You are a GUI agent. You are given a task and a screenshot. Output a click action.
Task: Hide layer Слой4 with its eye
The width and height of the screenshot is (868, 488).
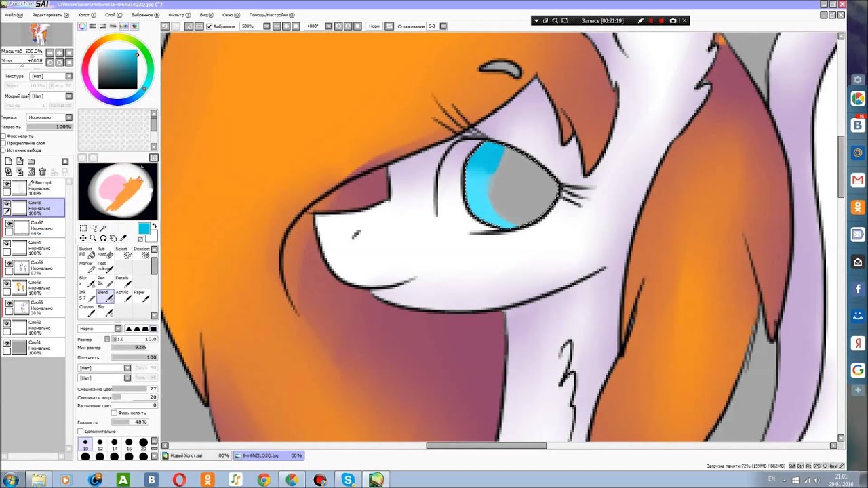(7, 243)
